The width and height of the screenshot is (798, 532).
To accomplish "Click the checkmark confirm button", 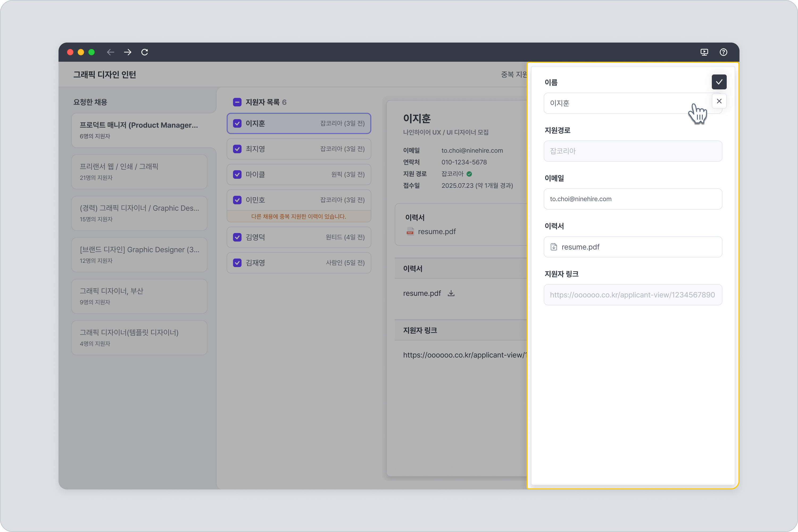I will tap(719, 82).
